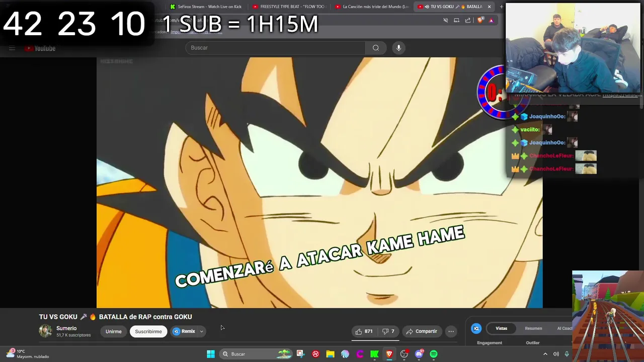Click the vaciito chat username

530,129
